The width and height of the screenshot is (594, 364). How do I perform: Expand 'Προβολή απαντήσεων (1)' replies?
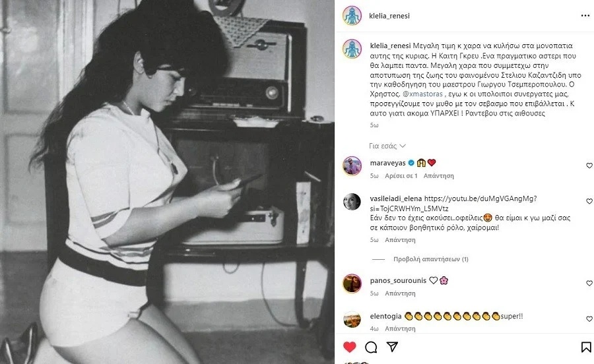(x=431, y=258)
